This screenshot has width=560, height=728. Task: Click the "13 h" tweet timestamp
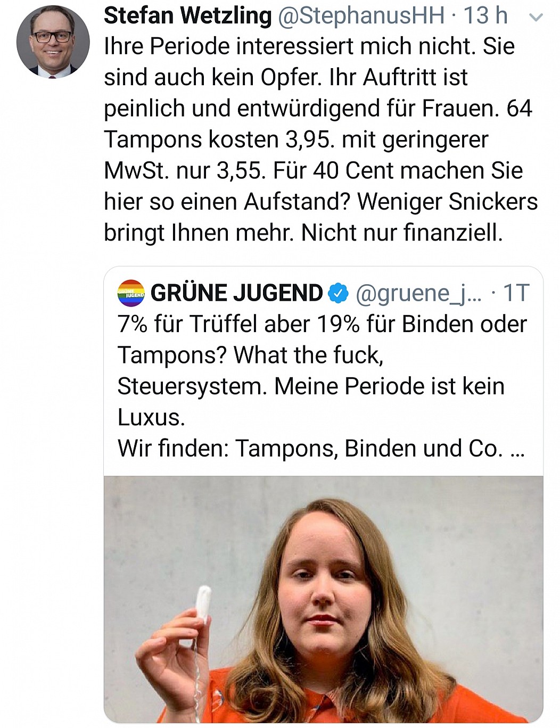485,16
